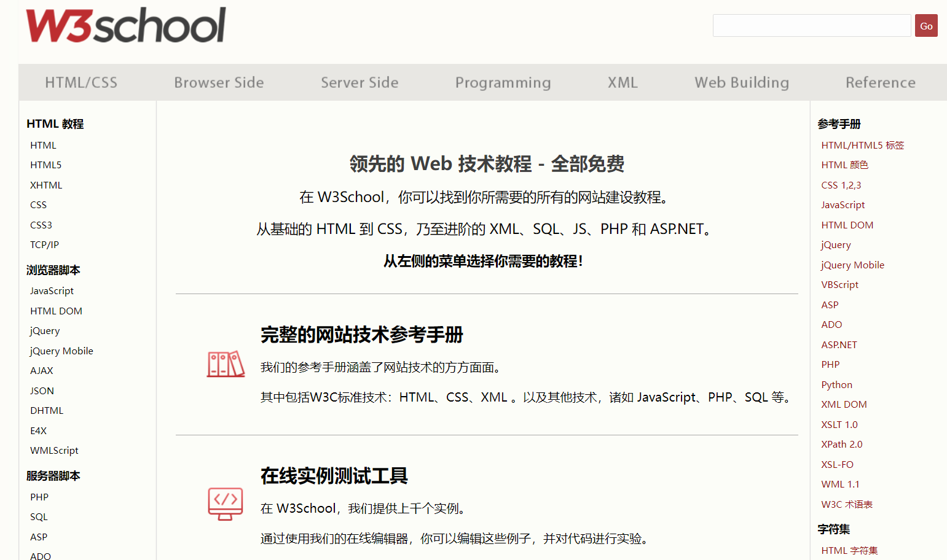Screen dimensions: 947x560
Task: Open the XSL-FO reference link
Action: [837, 464]
